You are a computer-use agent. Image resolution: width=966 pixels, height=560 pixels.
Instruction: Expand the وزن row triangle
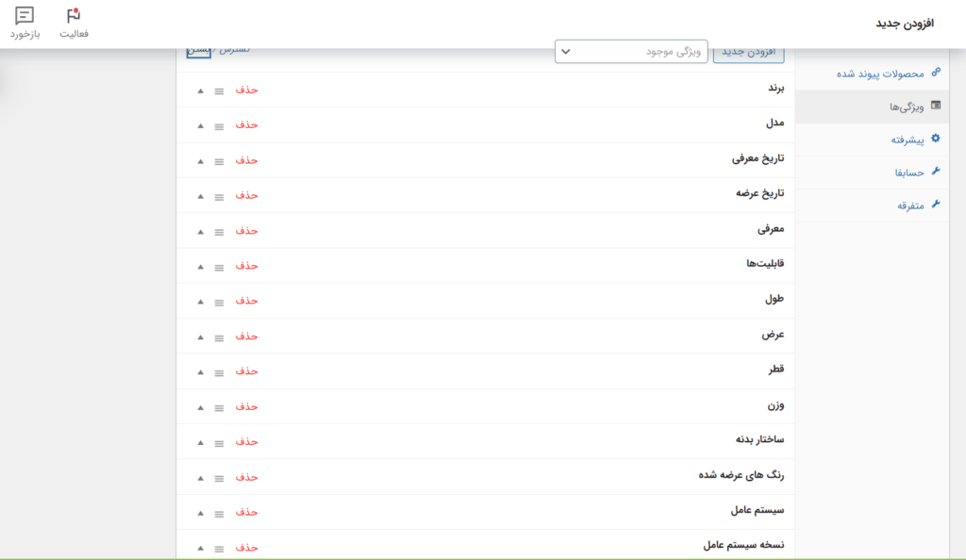[x=200, y=407]
